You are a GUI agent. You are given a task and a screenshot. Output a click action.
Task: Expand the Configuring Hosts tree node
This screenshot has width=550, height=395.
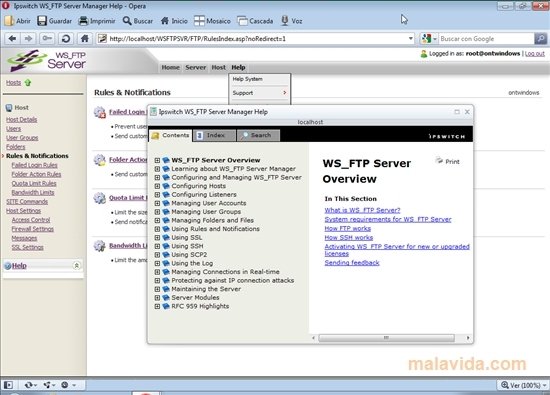tap(157, 186)
